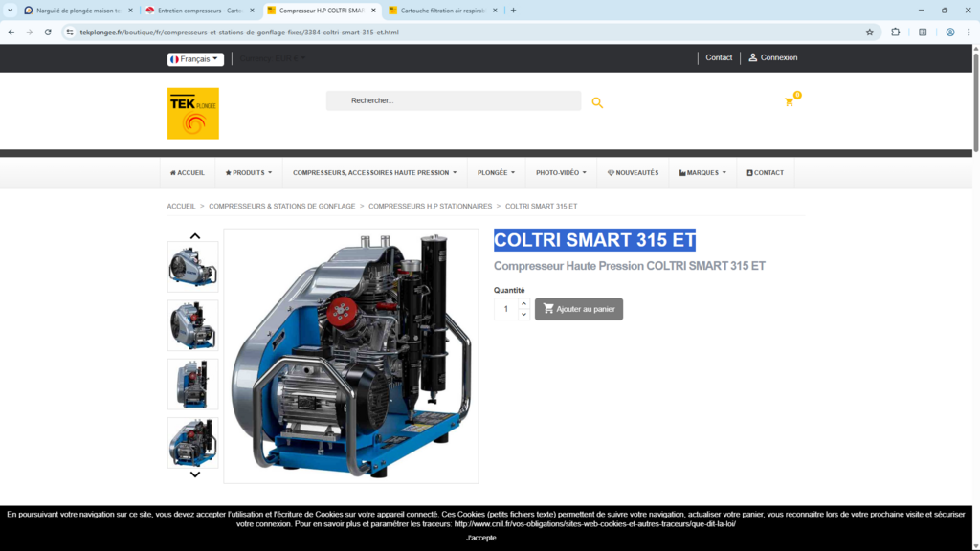Click the COLTRI SMART 315 ET heading
The height and width of the screenshot is (551, 980).
594,240
